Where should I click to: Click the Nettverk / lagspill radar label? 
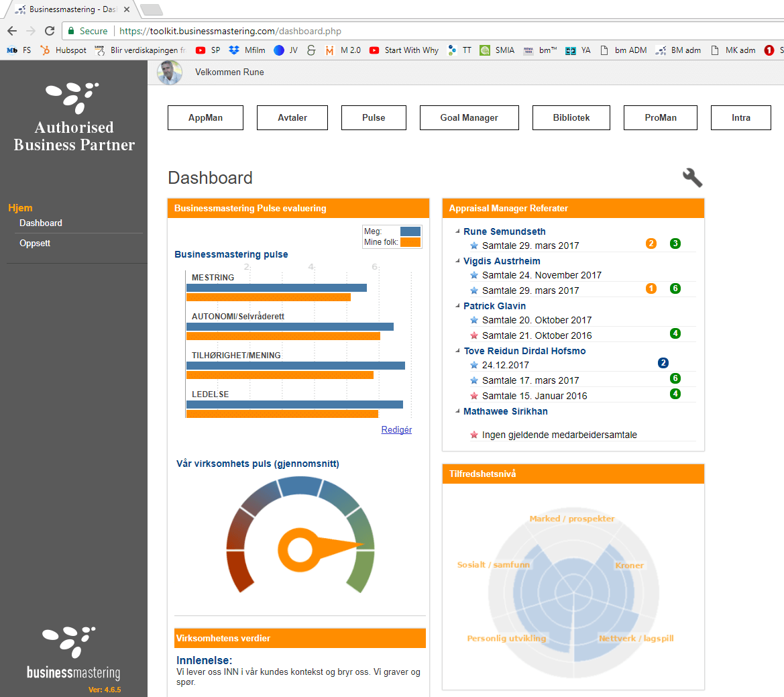click(x=636, y=638)
